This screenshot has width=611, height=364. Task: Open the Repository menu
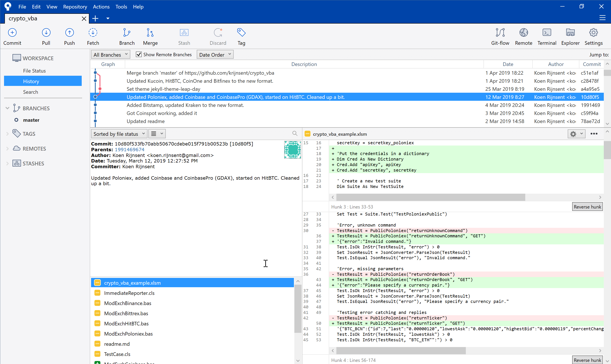tap(75, 7)
